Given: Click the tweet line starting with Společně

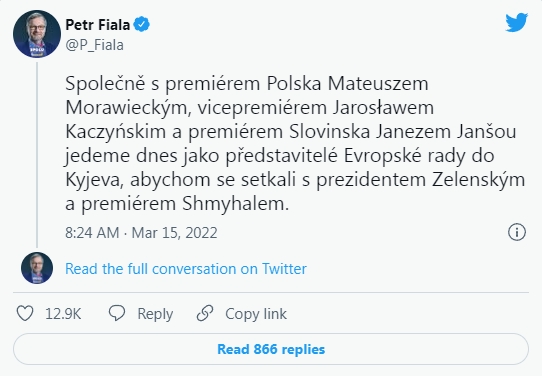Looking at the screenshot, I should pos(247,84).
